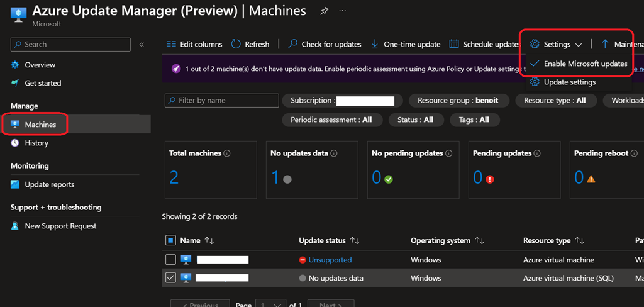
Task: Open the Resource group : benoit filter
Action: (x=458, y=101)
